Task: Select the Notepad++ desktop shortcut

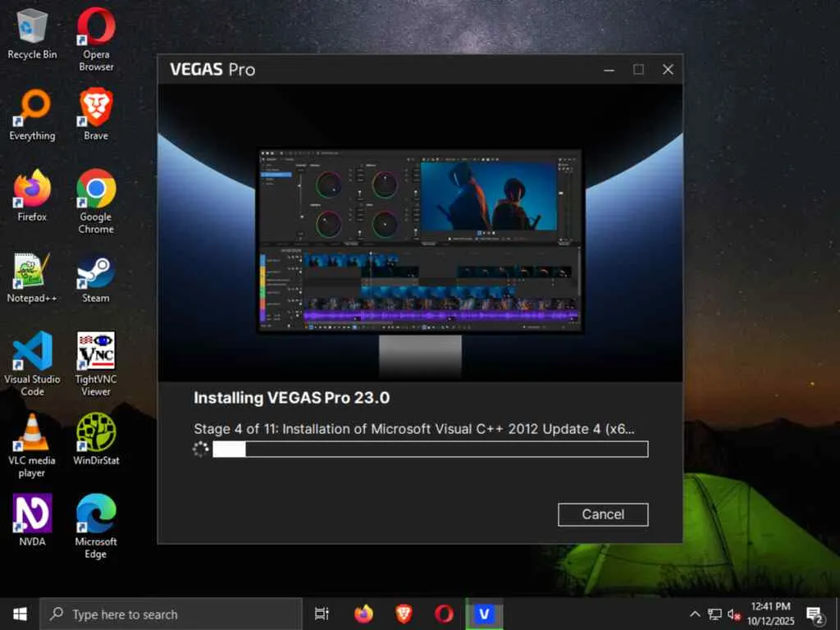Action: tap(32, 277)
